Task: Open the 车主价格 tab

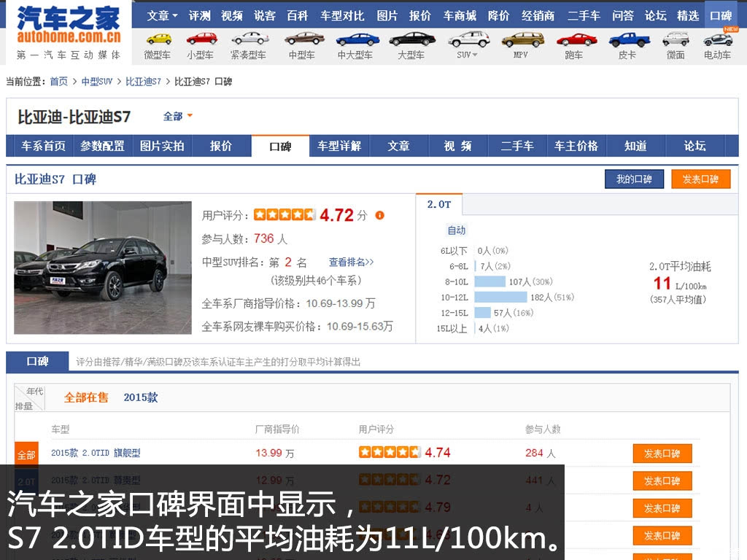Action: [x=576, y=146]
